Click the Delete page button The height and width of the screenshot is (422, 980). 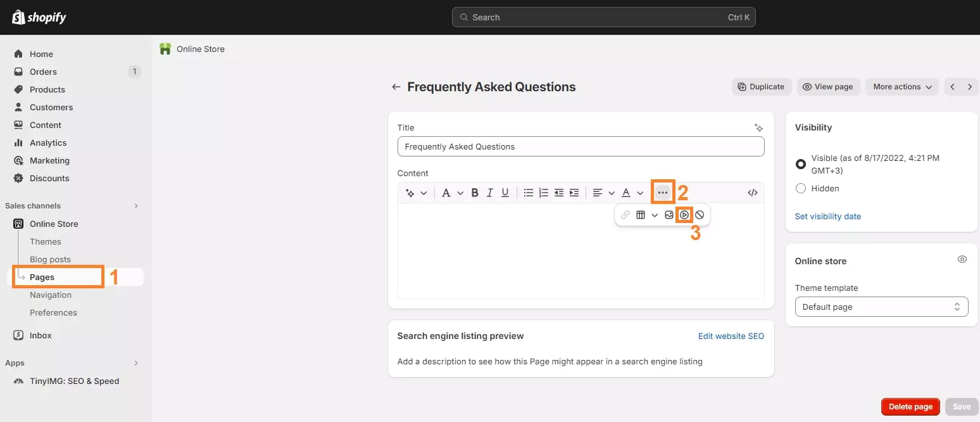[910, 406]
